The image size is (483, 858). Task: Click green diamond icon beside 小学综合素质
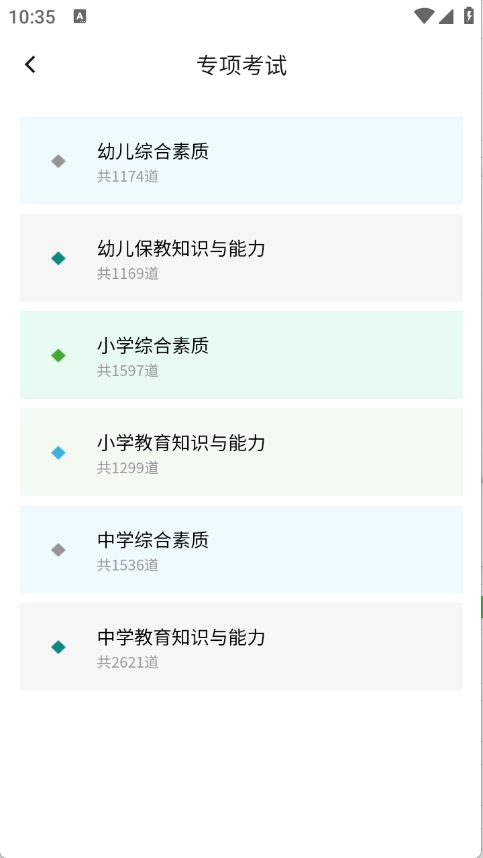coord(59,356)
